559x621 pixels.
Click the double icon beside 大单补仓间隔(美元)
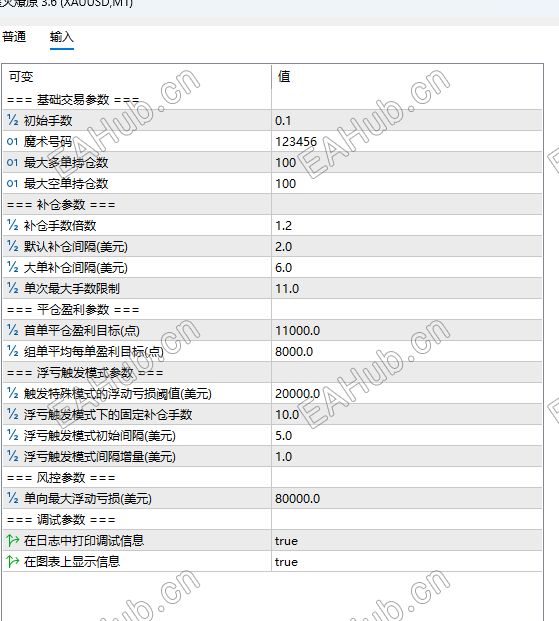pos(13,267)
